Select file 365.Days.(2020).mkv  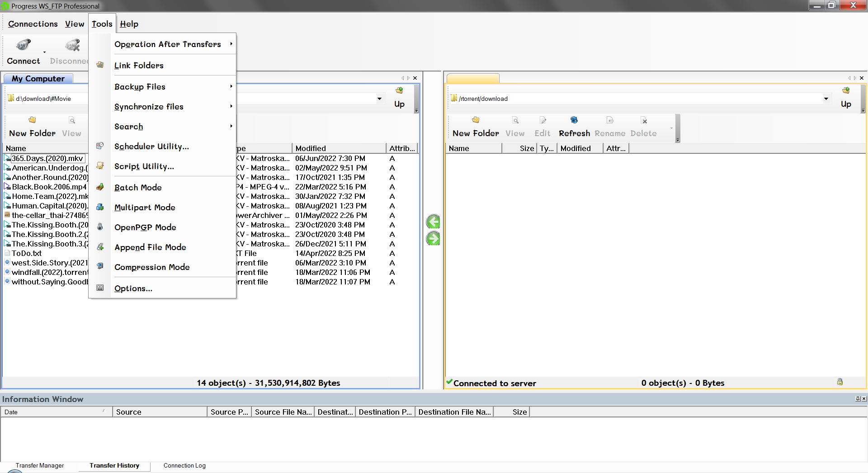click(x=47, y=158)
